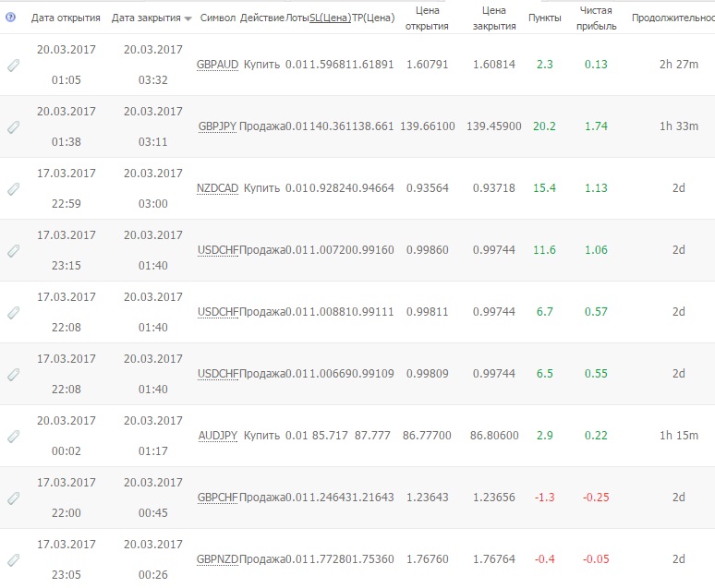Click the 86.80600 close price cell

click(494, 436)
